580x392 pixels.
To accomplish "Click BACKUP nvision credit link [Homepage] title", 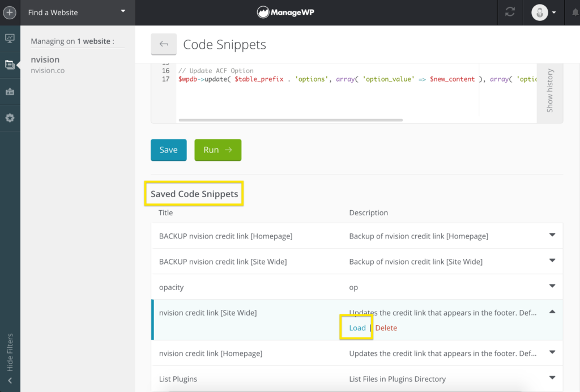I will pos(225,236).
